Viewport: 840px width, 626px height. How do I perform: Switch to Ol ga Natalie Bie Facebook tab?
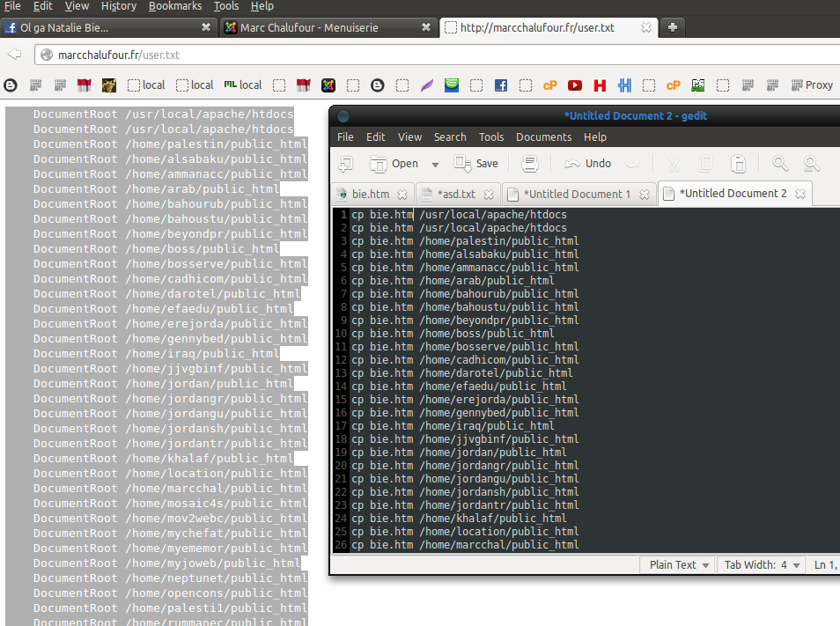[x=107, y=27]
